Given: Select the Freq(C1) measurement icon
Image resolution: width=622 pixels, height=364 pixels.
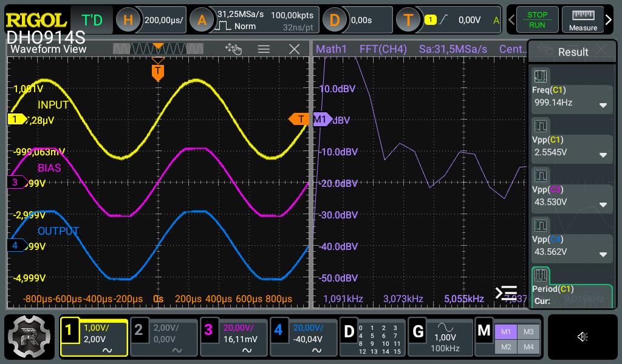Looking at the screenshot, I should (540, 76).
